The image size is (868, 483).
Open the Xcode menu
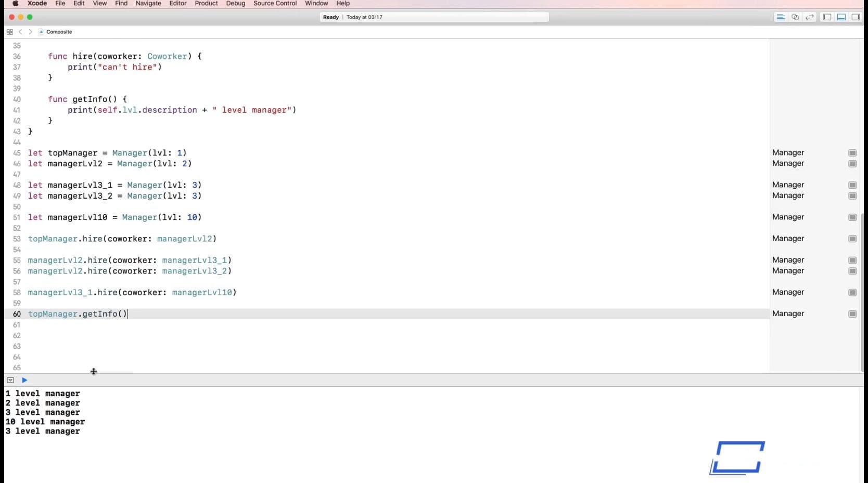pos(37,3)
